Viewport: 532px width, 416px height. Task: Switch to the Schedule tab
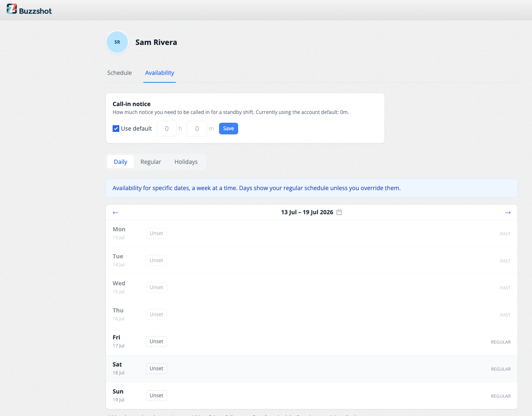click(x=119, y=73)
